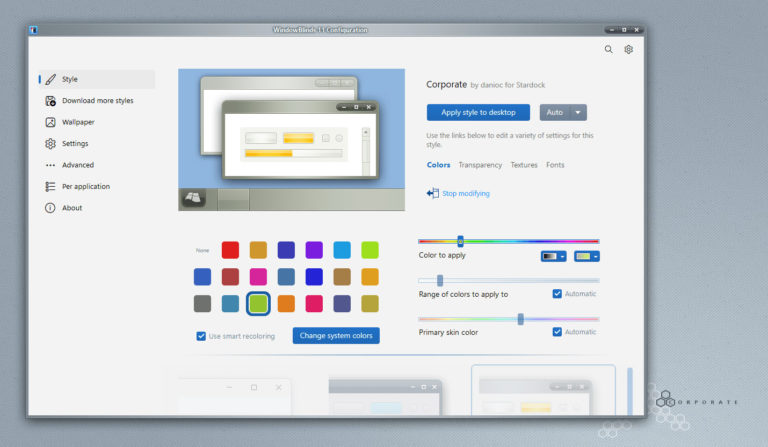The height and width of the screenshot is (447, 768).
Task: Click the Settings gear icon in sidebar
Action: pyautogui.click(x=50, y=143)
